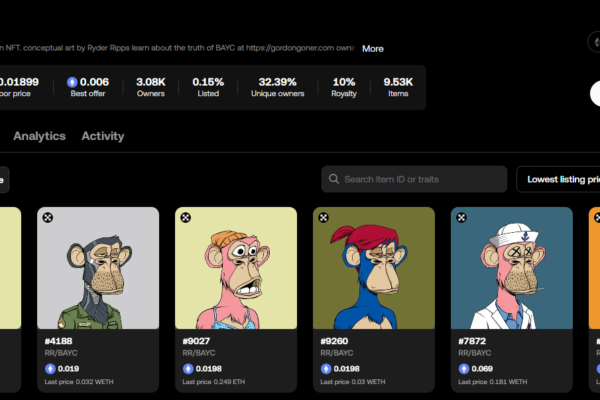Open the #4188 ape thumbnail
Screen dimensions: 600x400
[98, 268]
